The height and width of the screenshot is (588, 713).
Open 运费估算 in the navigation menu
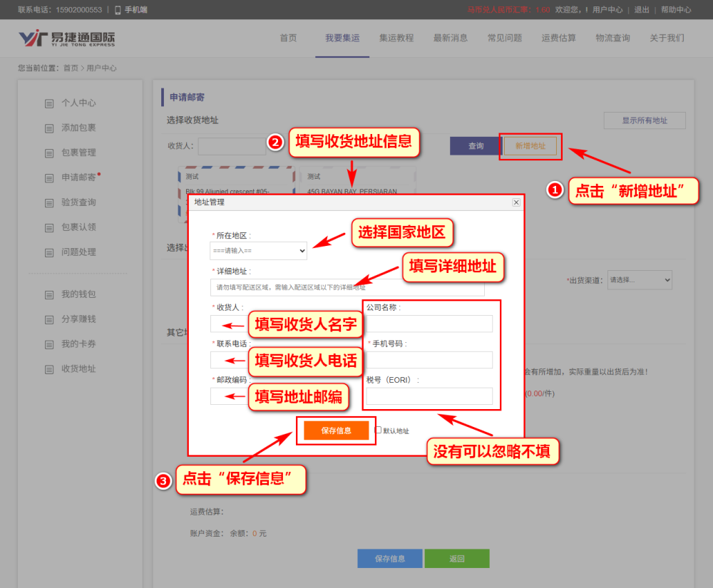tap(558, 38)
